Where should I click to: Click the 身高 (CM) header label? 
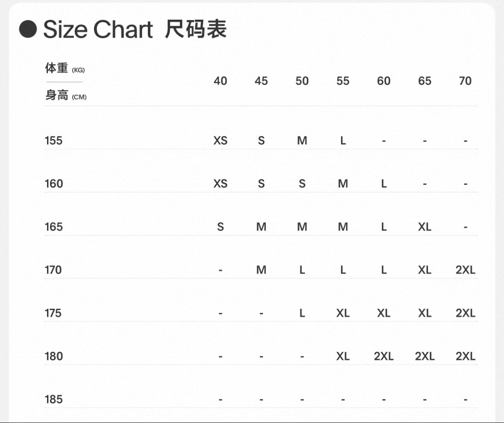tap(66, 95)
